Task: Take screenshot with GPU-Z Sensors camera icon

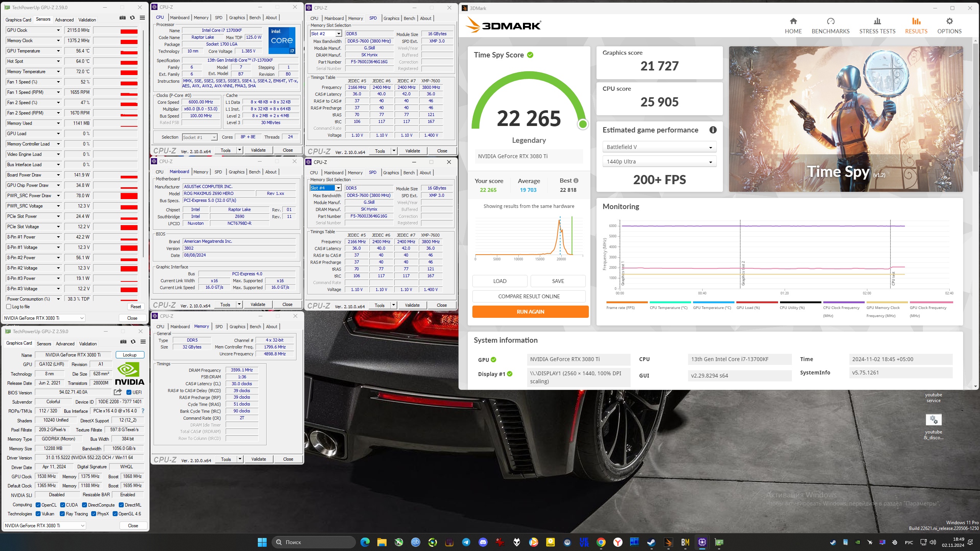Action: click(122, 18)
